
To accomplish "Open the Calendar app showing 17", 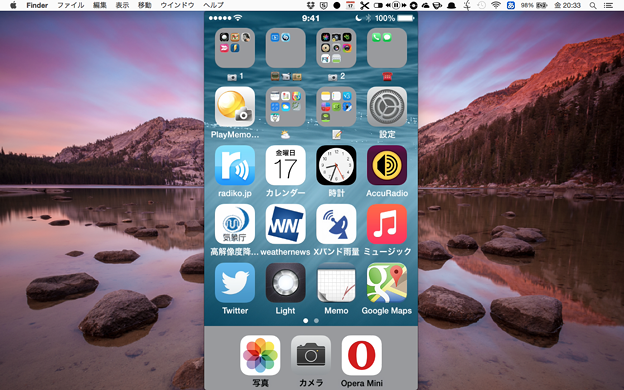I will pyautogui.click(x=285, y=165).
